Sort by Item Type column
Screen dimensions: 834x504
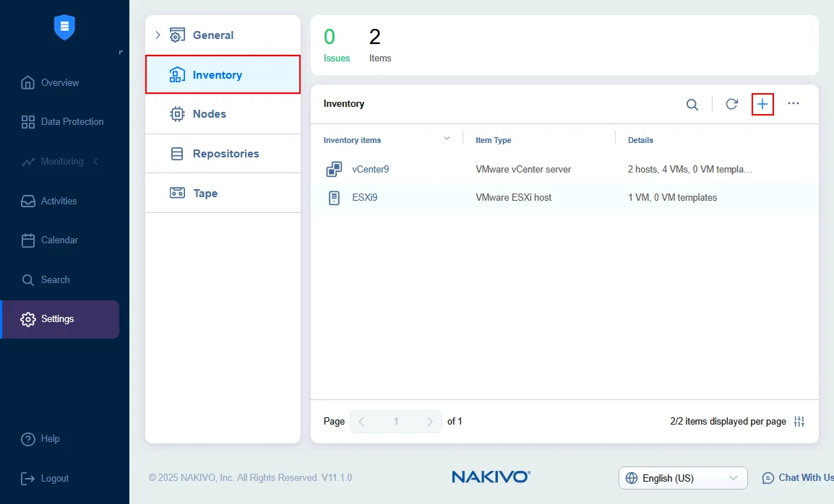[x=493, y=140]
